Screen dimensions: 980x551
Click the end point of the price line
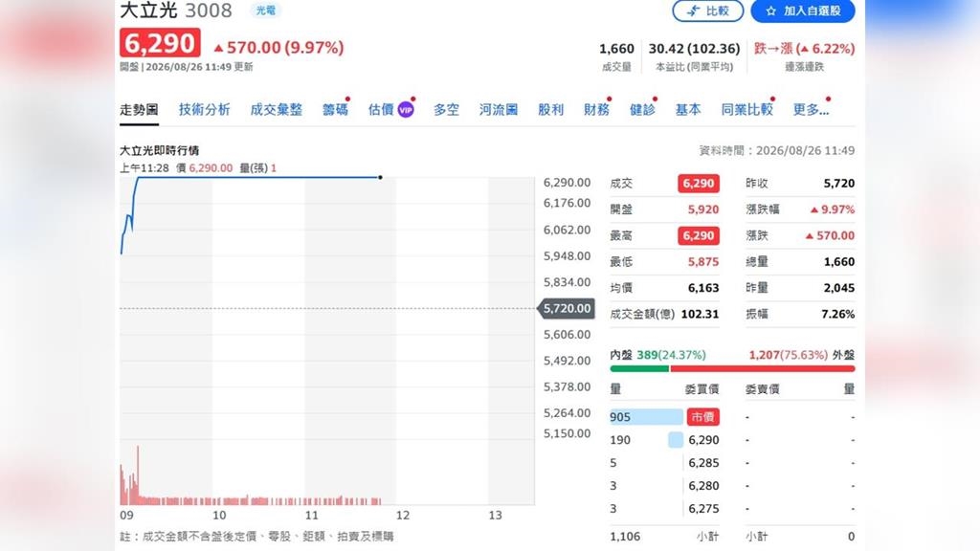coord(380,177)
